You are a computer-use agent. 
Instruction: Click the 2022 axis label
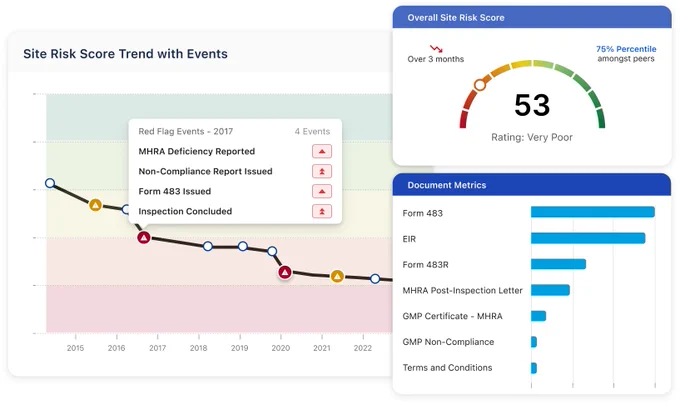coord(363,348)
